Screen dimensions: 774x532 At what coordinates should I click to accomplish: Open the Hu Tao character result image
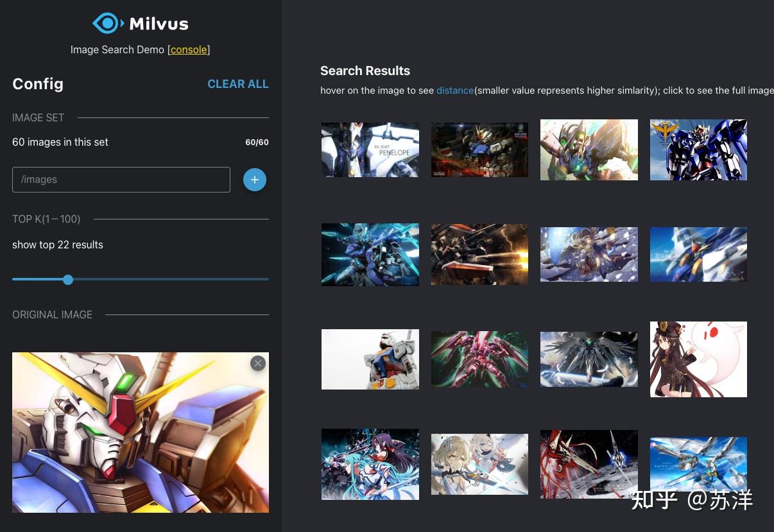698,359
